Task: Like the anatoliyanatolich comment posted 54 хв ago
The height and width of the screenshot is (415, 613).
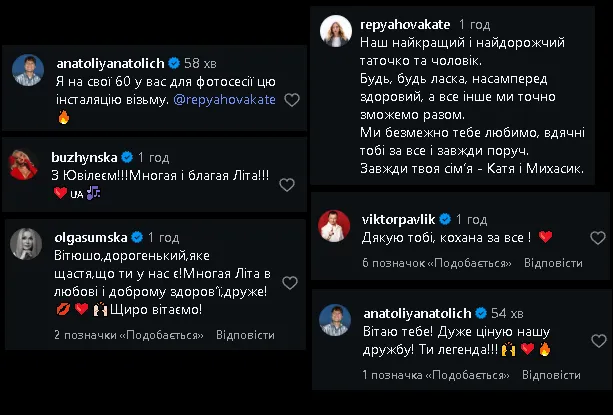Action: [598, 349]
